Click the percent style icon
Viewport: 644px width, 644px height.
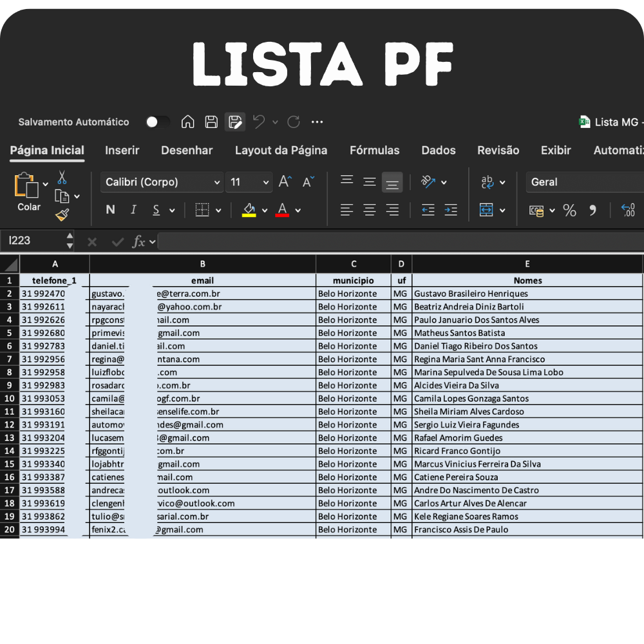coord(569,210)
